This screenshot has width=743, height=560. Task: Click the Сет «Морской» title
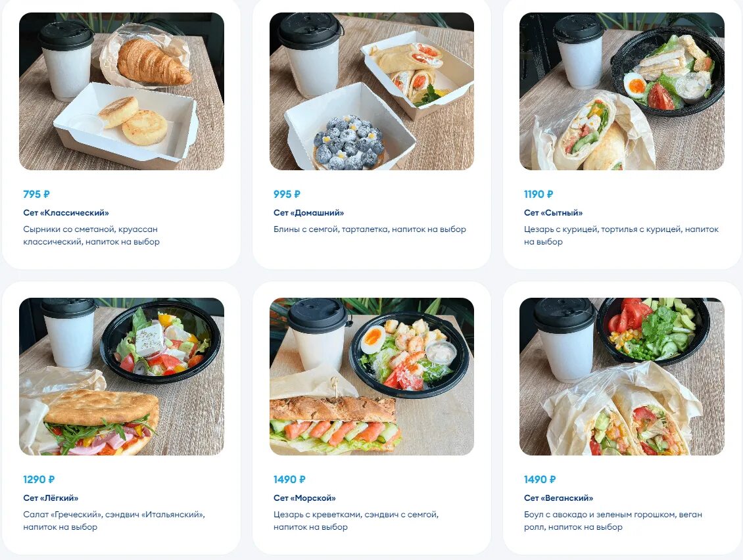click(x=304, y=498)
